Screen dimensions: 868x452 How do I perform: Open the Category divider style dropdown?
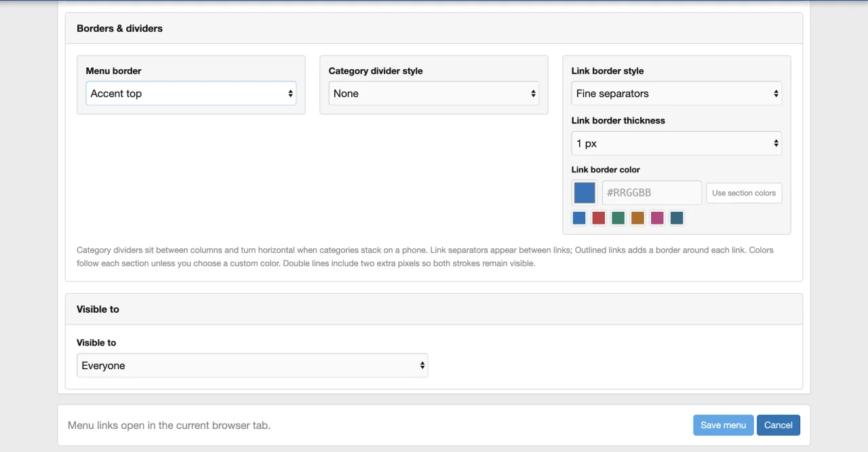(434, 94)
